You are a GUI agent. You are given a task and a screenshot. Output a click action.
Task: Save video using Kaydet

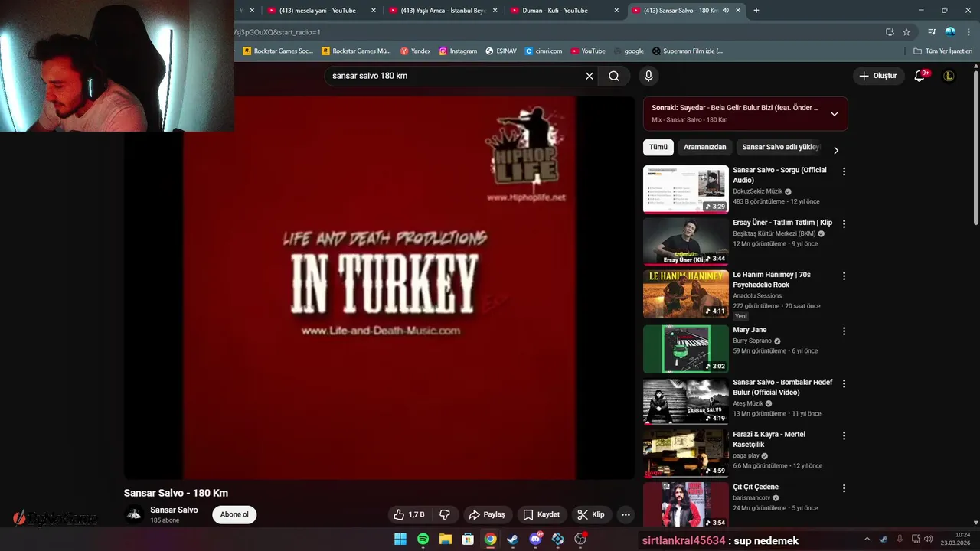541,514
